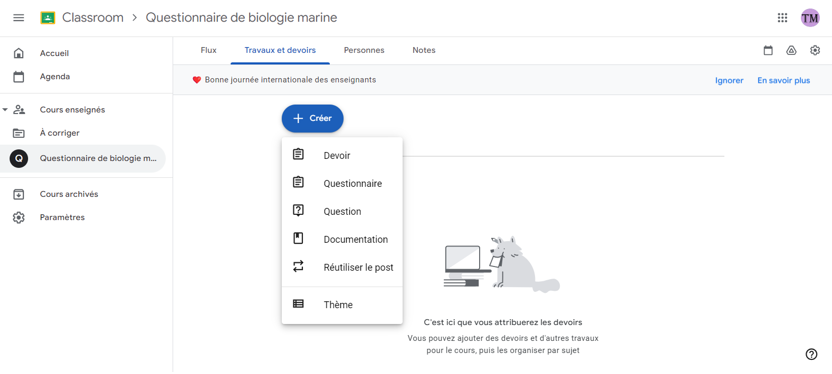Switch to the Flux tab
Screen dimensions: 832x374
pos(209,50)
